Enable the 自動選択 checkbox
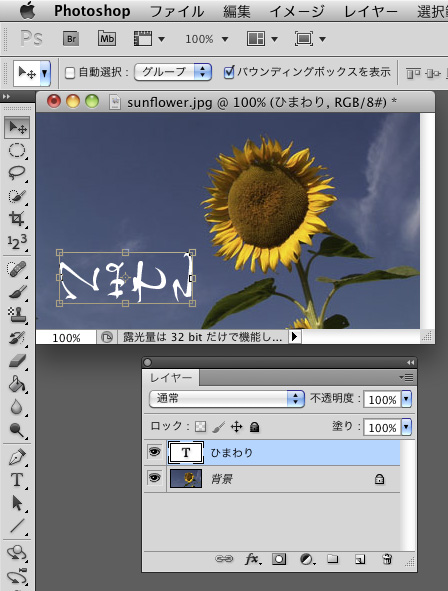448x591 pixels. pyautogui.click(x=70, y=73)
